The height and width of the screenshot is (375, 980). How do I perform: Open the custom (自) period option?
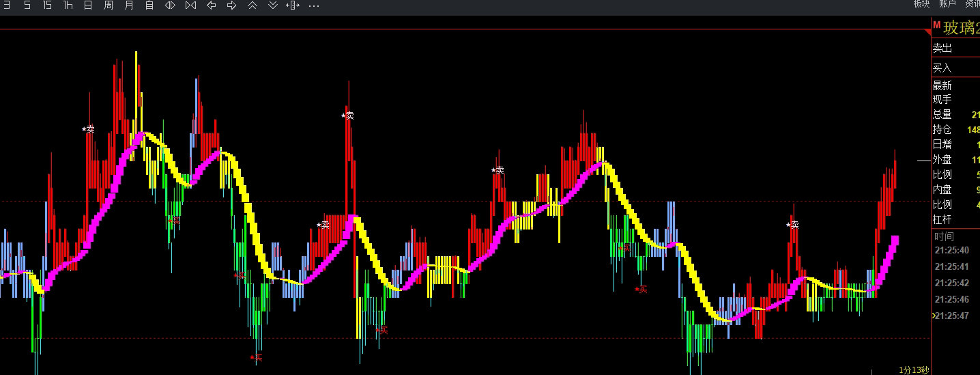tap(149, 5)
